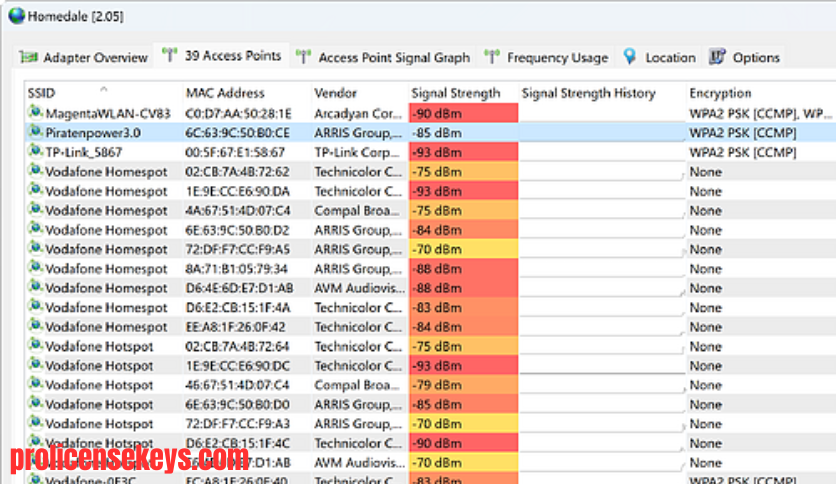The image size is (836, 484).
Task: Switch to the 39 Access Points tab
Action: pyautogui.click(x=222, y=55)
